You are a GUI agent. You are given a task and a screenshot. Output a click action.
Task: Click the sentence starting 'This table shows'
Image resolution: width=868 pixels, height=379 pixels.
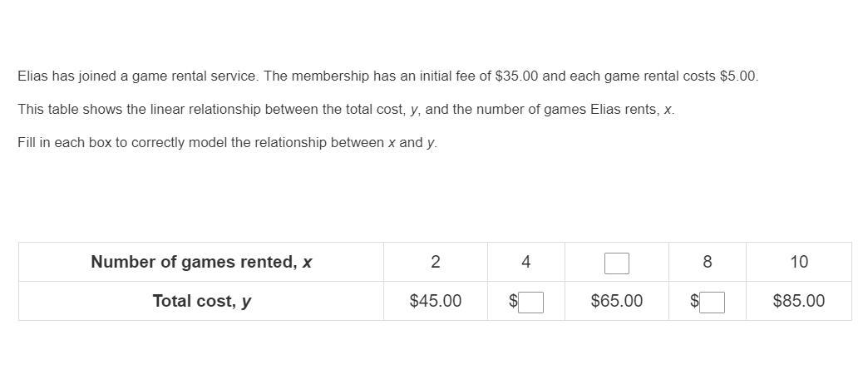(x=346, y=109)
